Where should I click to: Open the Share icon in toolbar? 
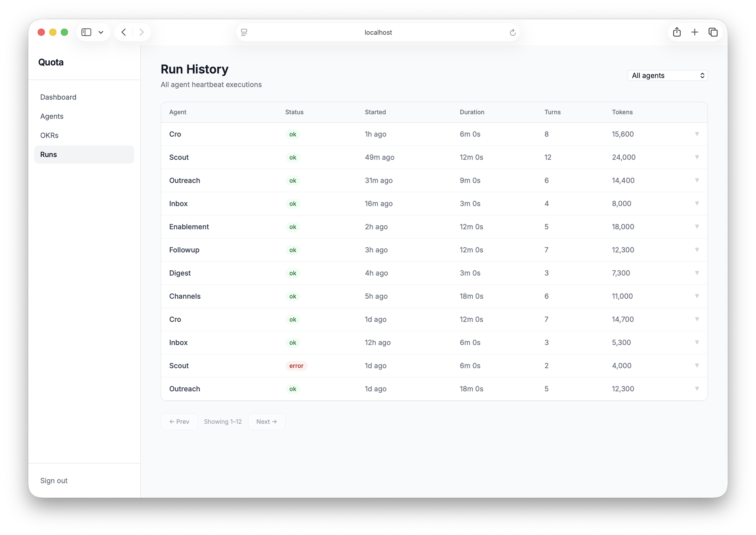tap(677, 32)
